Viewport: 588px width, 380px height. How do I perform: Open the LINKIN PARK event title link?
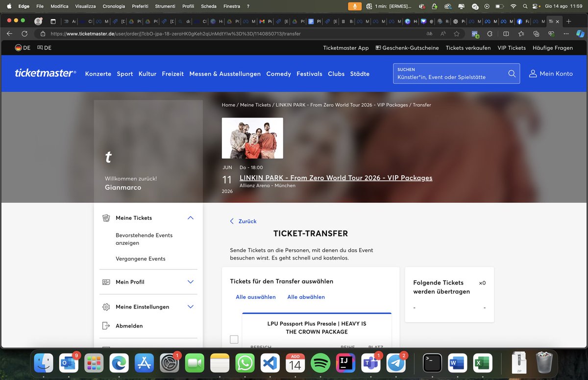[x=336, y=178]
